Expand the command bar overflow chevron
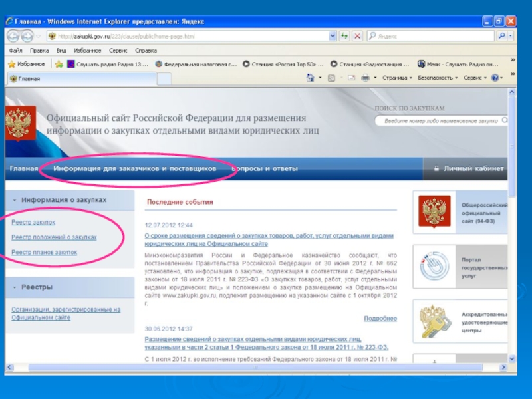Viewport: 532px width, 399px height. pyautogui.click(x=513, y=74)
